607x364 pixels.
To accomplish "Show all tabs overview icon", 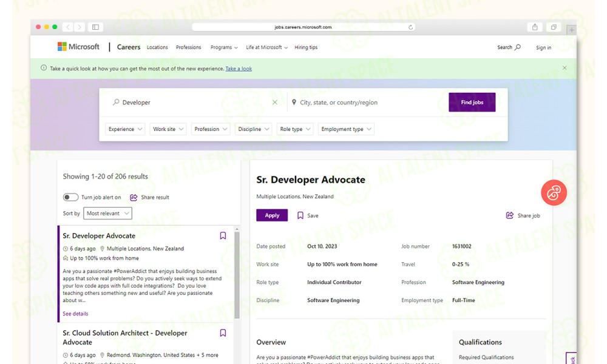I will [x=554, y=27].
